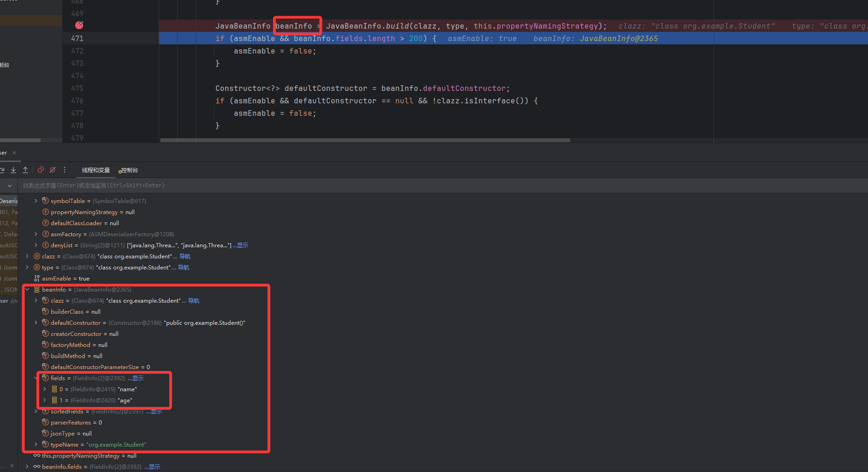Click the parameter icon next to type variable
Screen dimensions: 868x472
[36, 268]
